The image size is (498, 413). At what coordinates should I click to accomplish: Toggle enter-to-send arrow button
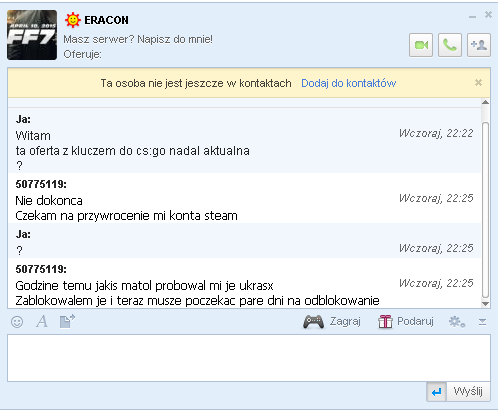[x=436, y=392]
